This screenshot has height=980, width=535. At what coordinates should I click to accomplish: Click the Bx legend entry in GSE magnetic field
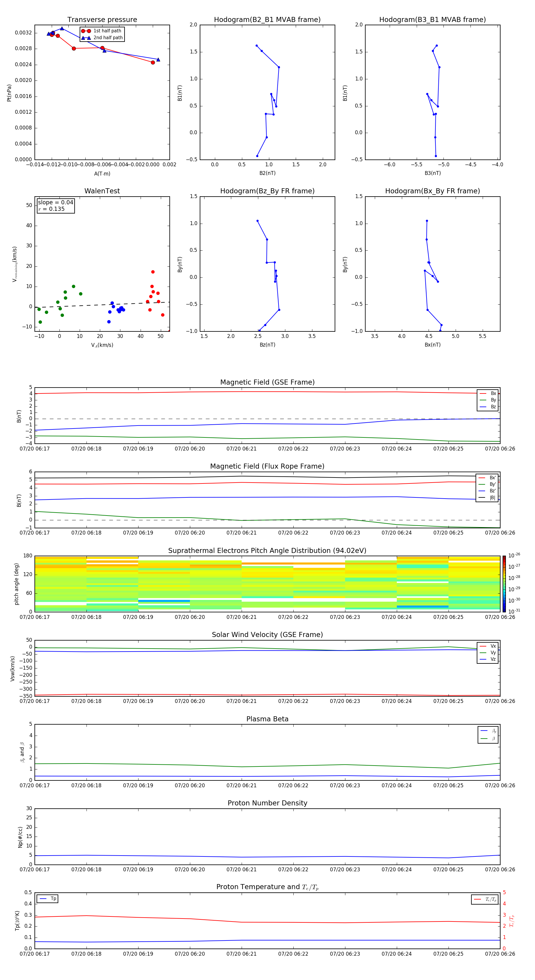click(x=488, y=393)
